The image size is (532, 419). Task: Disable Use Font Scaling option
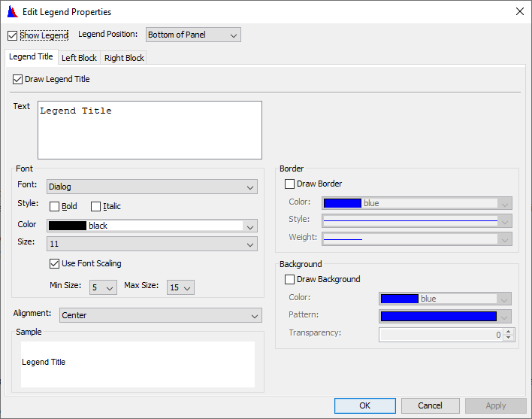click(x=54, y=263)
